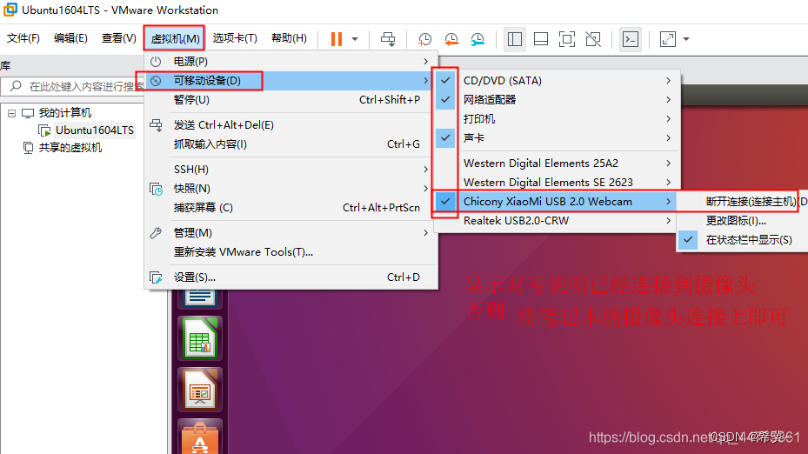
Task: Choose 重新安装 VMware Tools(T)...
Action: tap(291, 252)
